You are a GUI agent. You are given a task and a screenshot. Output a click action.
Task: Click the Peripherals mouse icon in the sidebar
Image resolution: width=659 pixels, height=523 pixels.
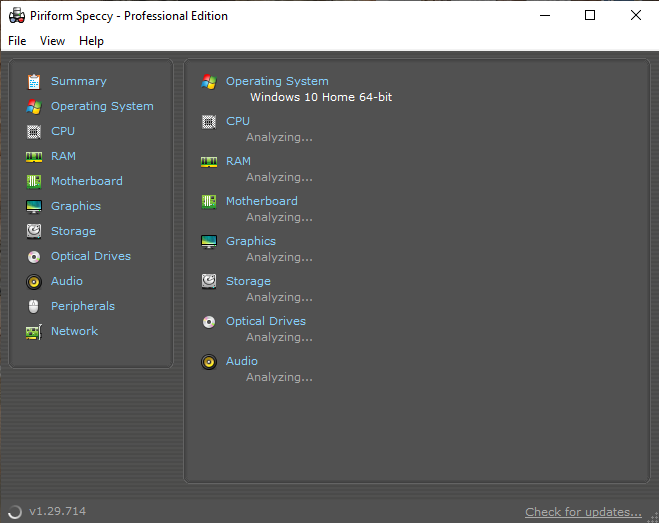[34, 306]
